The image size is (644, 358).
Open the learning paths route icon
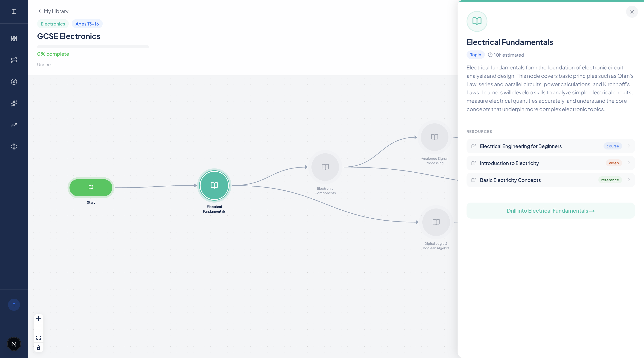14,60
